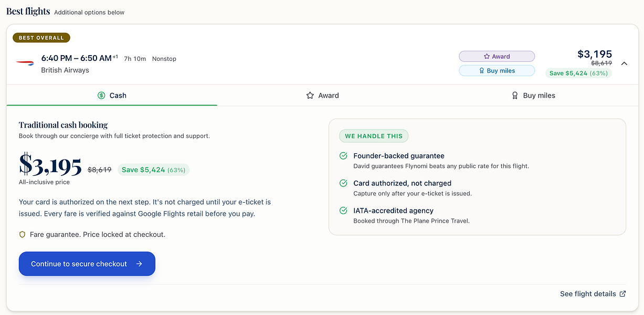Image resolution: width=644 pixels, height=315 pixels.
Task: Click the checkmark icon beside Founder-backed guarantee
Action: [343, 156]
